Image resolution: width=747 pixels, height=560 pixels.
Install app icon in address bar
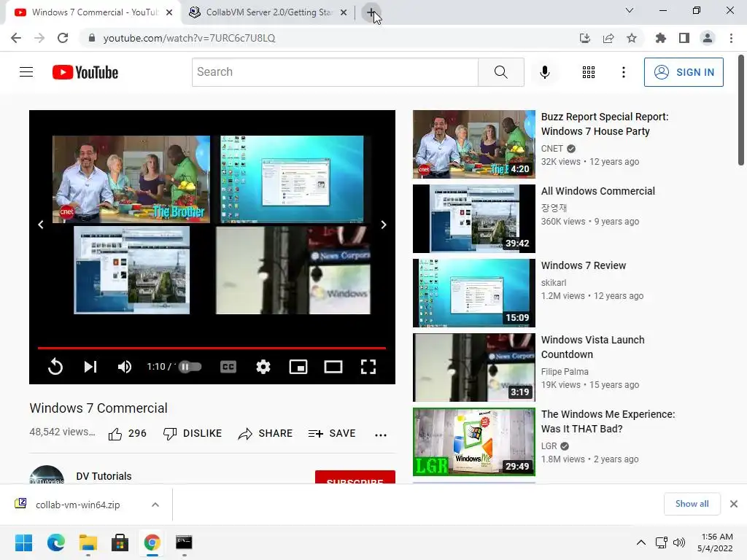point(584,38)
